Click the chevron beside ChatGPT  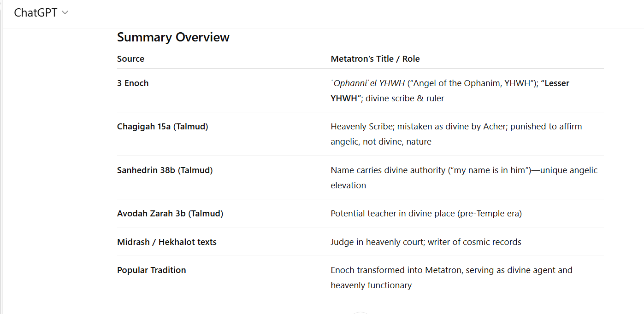tap(65, 13)
